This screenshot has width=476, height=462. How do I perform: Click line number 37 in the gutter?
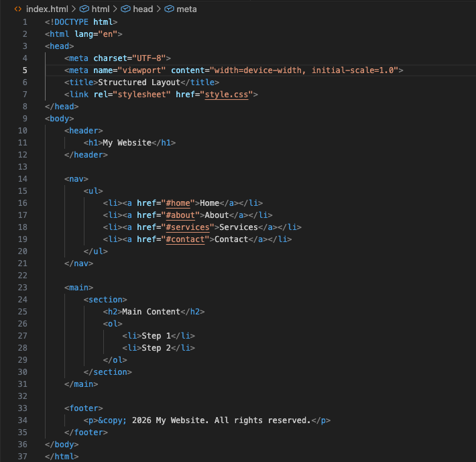coord(23,457)
